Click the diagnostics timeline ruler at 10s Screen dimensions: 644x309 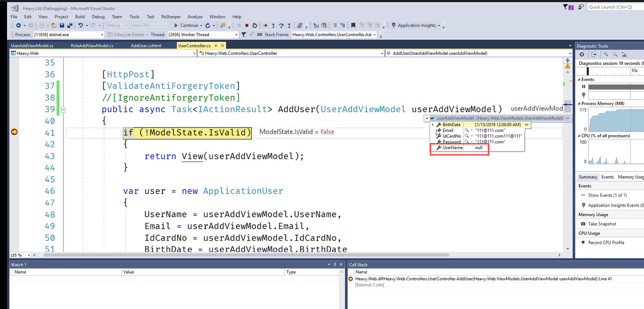tap(635, 71)
